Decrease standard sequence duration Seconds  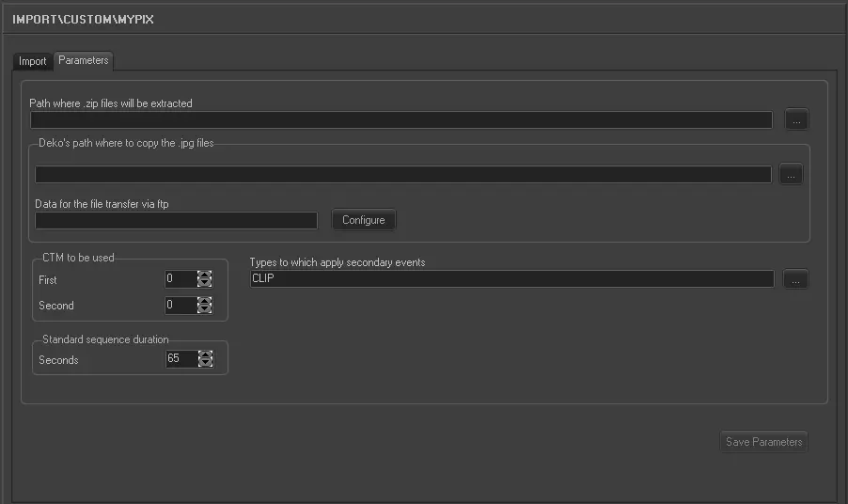pyautogui.click(x=205, y=363)
